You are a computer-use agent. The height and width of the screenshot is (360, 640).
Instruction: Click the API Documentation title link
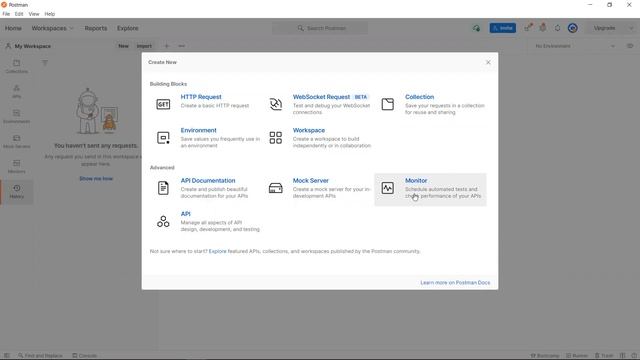coord(208,180)
